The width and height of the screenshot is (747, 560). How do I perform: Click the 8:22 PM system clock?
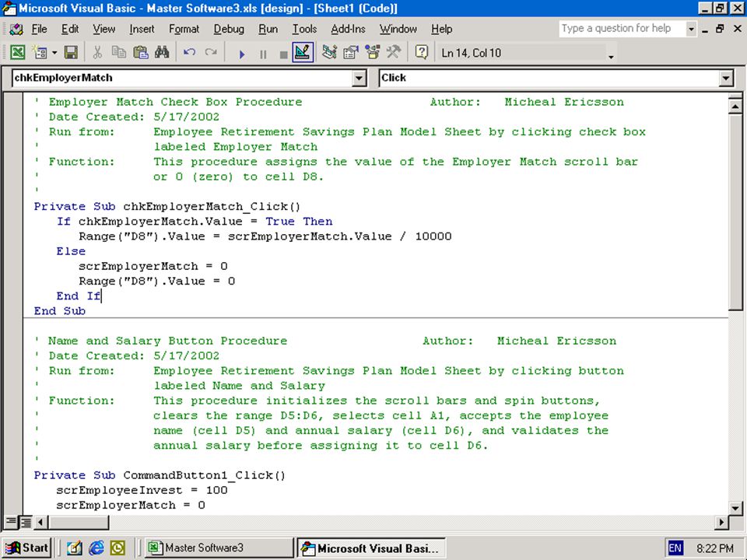tap(714, 548)
